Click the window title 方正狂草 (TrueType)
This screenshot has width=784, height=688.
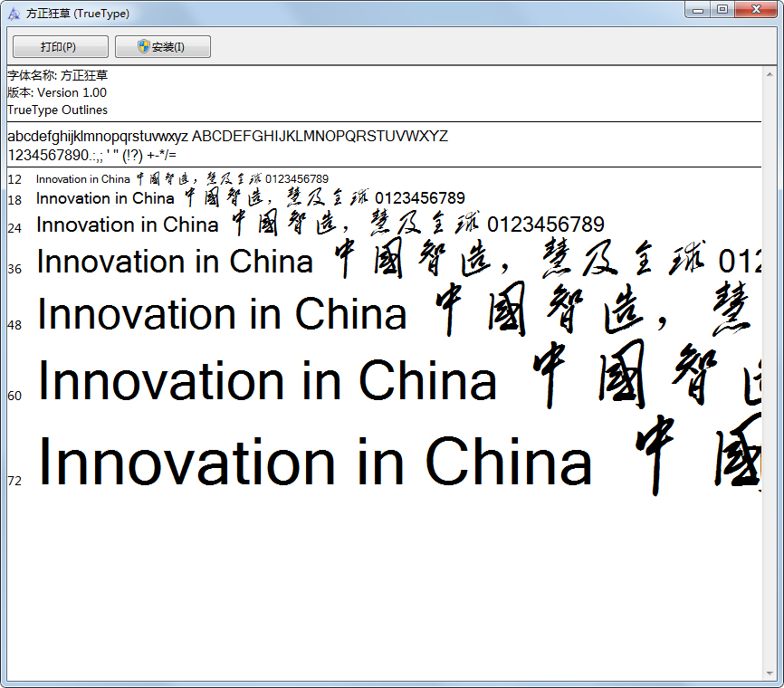[78, 14]
